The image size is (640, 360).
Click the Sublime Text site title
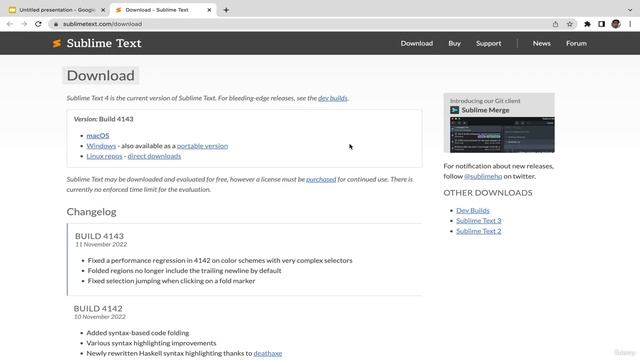pyautogui.click(x=104, y=43)
